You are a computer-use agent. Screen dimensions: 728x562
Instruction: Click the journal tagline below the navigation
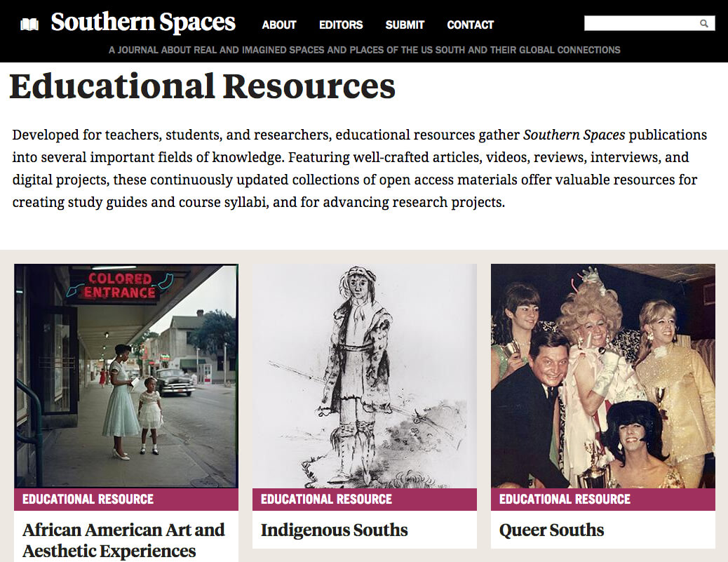pos(364,50)
